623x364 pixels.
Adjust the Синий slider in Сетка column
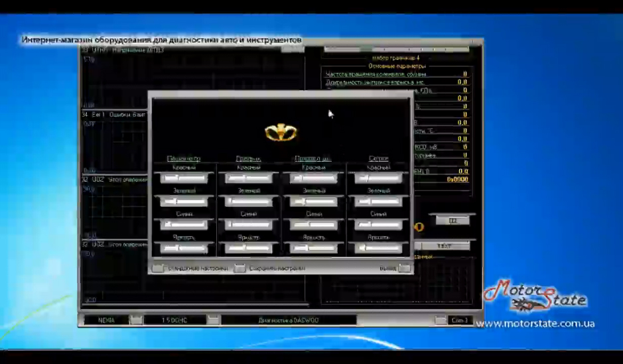pyautogui.click(x=378, y=225)
